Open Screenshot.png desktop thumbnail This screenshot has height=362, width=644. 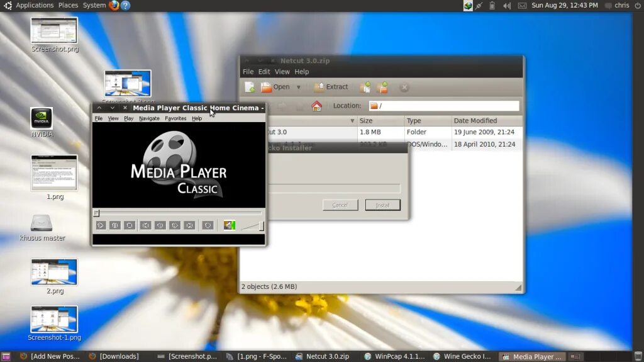[54, 30]
